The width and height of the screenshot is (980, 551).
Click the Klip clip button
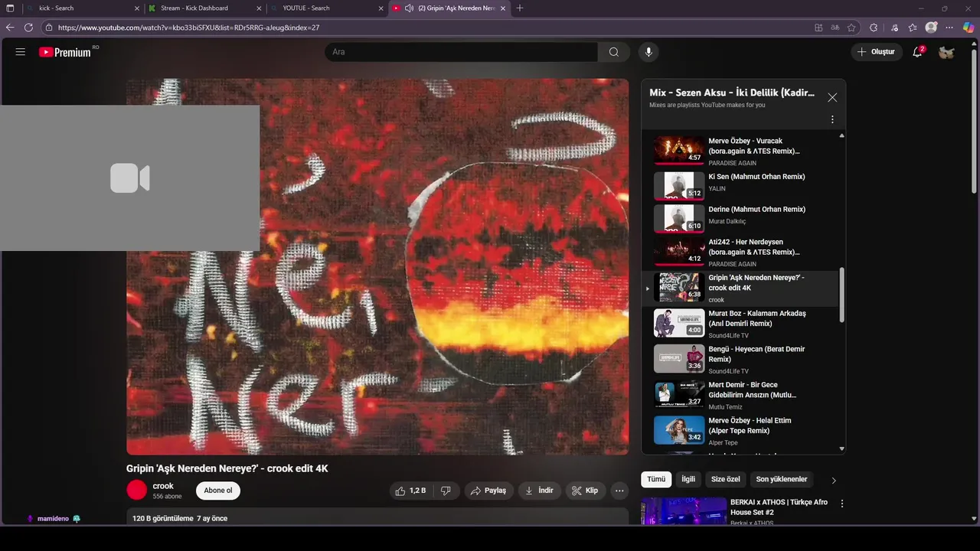point(586,491)
